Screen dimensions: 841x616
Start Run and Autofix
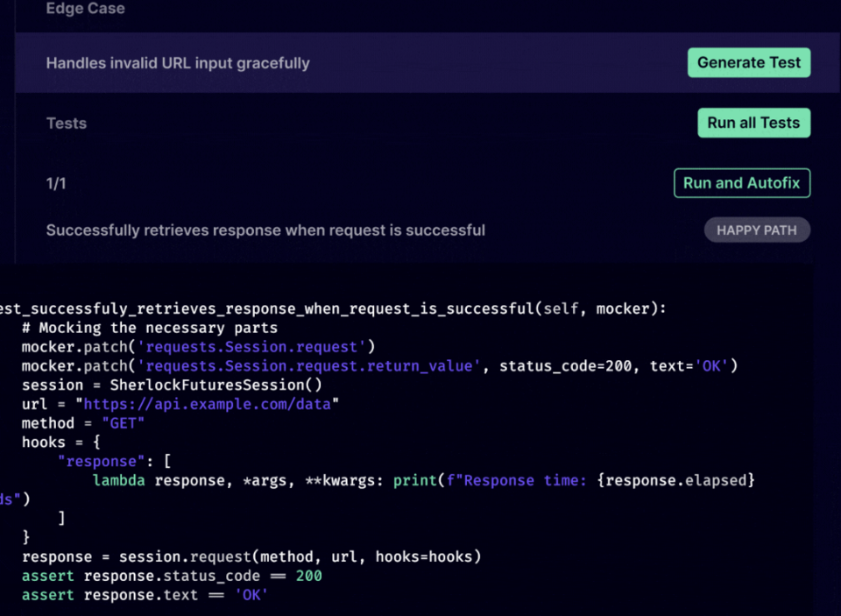741,183
